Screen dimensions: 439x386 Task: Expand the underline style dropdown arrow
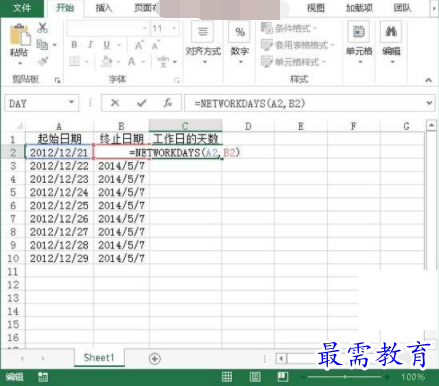click(119, 45)
